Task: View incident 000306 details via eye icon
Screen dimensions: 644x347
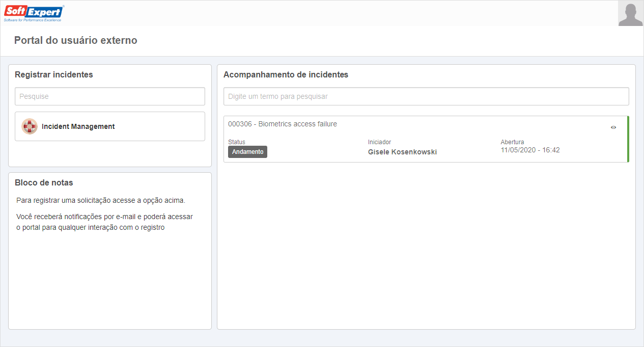Action: tap(613, 127)
